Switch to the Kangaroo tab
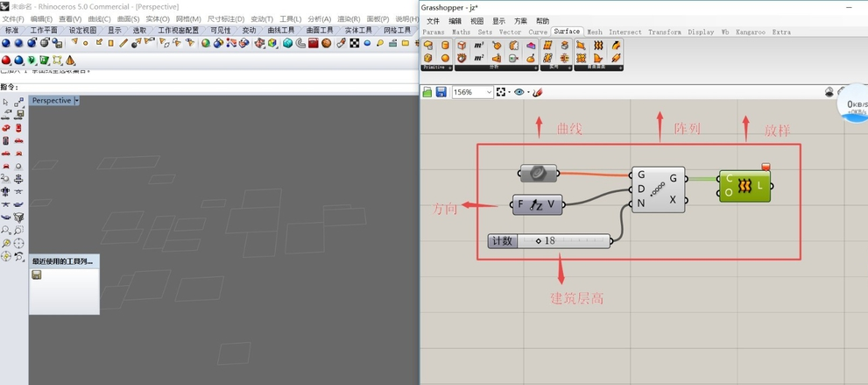Viewport: 868px width, 385px height. click(749, 32)
